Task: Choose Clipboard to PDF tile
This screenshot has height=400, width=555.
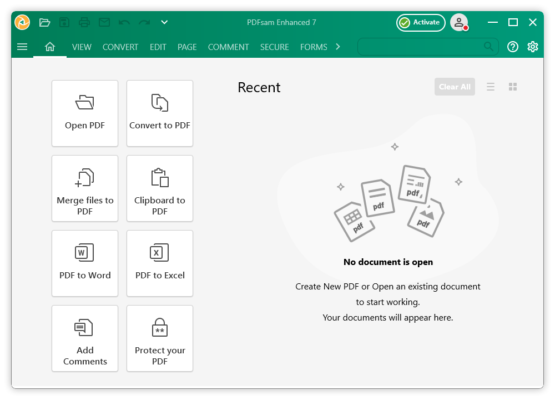Action: [160, 188]
